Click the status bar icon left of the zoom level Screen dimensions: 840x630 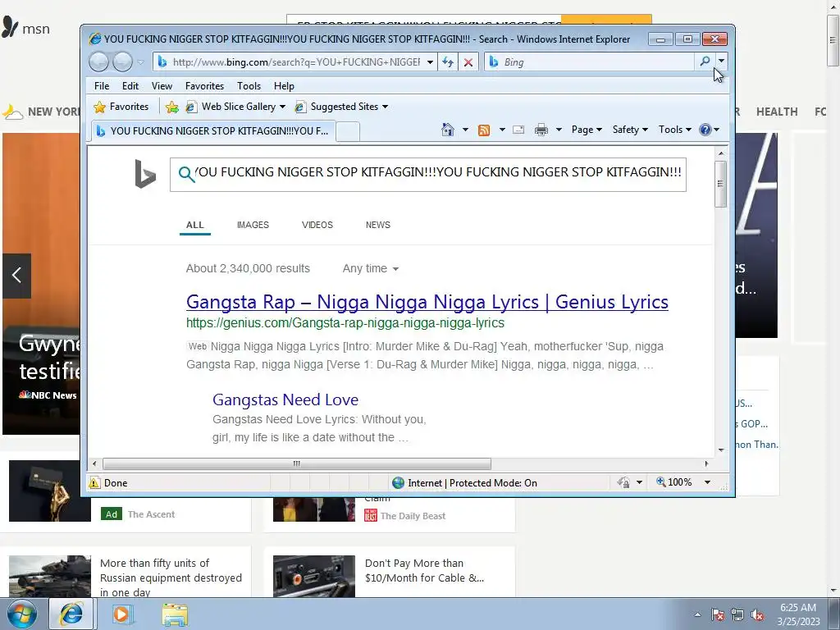[x=623, y=482]
